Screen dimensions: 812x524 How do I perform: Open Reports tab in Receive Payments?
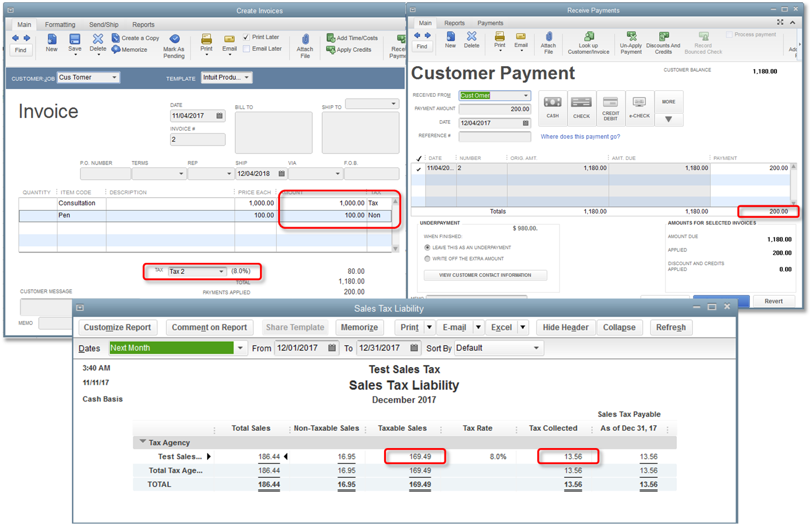454,23
